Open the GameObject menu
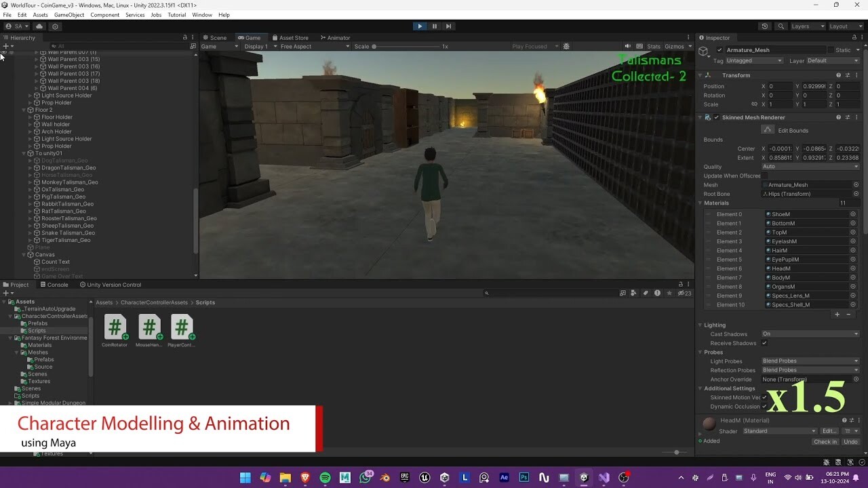Viewport: 868px width, 488px height. [68, 14]
